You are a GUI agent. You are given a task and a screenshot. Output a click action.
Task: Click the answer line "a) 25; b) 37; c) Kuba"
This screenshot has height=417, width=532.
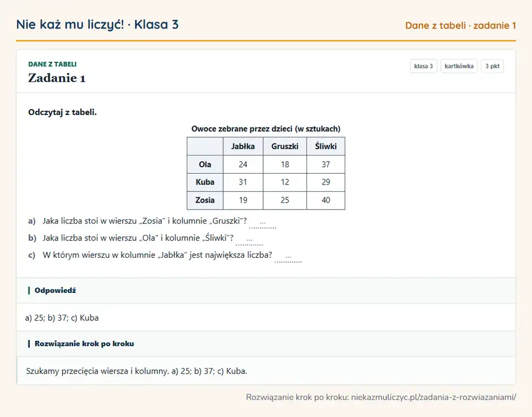coord(62,318)
